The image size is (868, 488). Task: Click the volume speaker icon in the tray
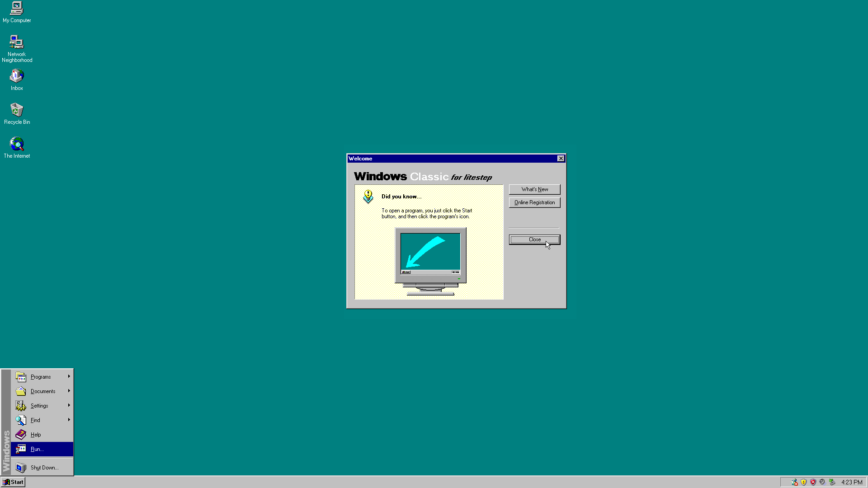point(822,482)
